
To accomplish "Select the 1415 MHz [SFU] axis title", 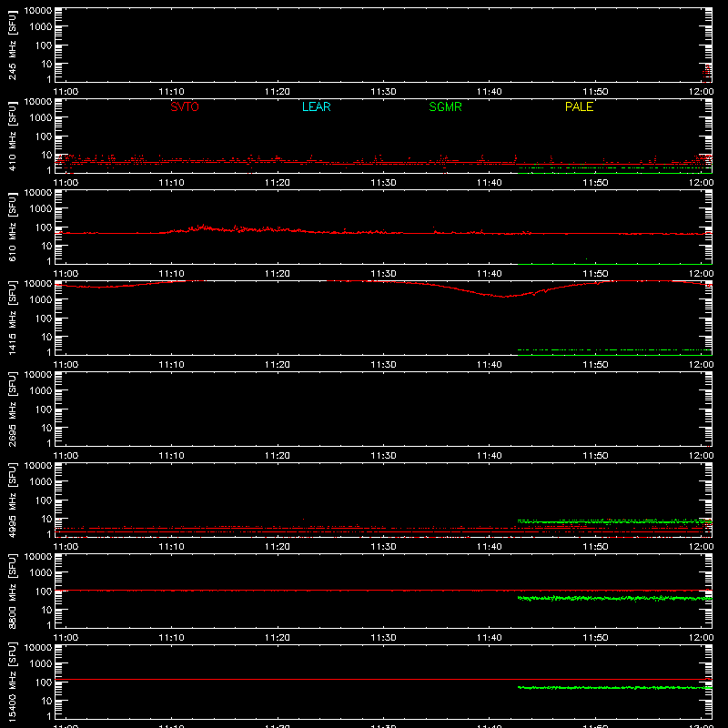I will (x=12, y=318).
